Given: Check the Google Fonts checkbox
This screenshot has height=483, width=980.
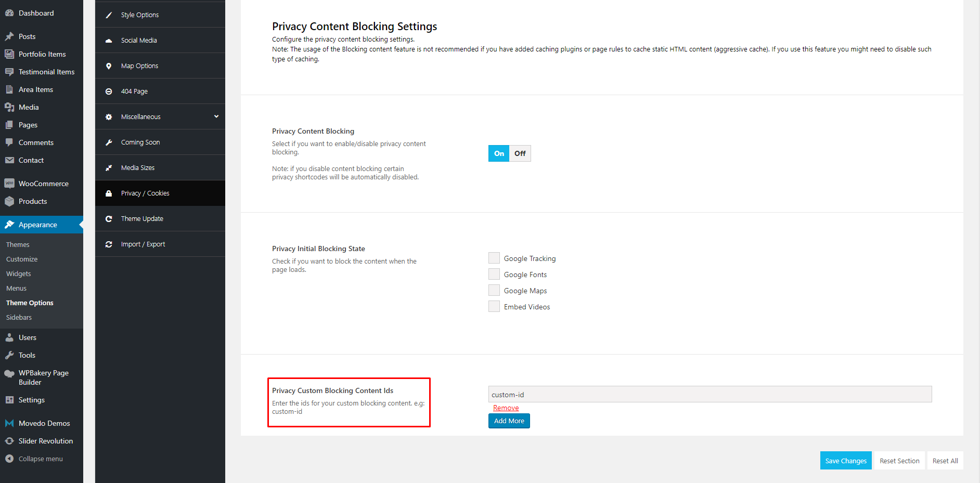Looking at the screenshot, I should pos(494,275).
